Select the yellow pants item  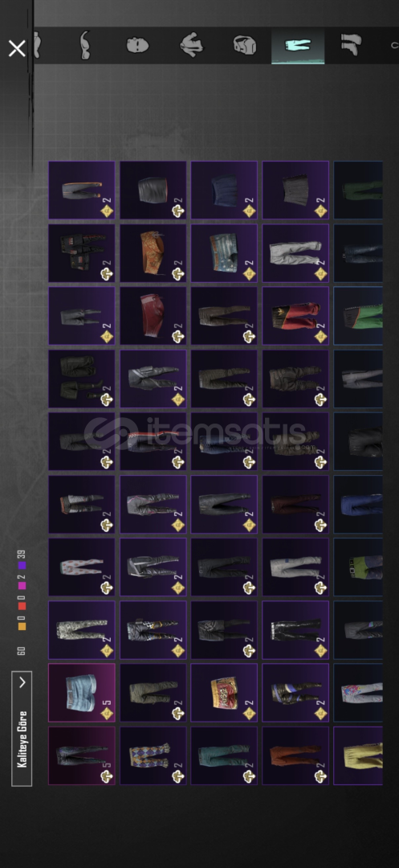click(x=358, y=755)
